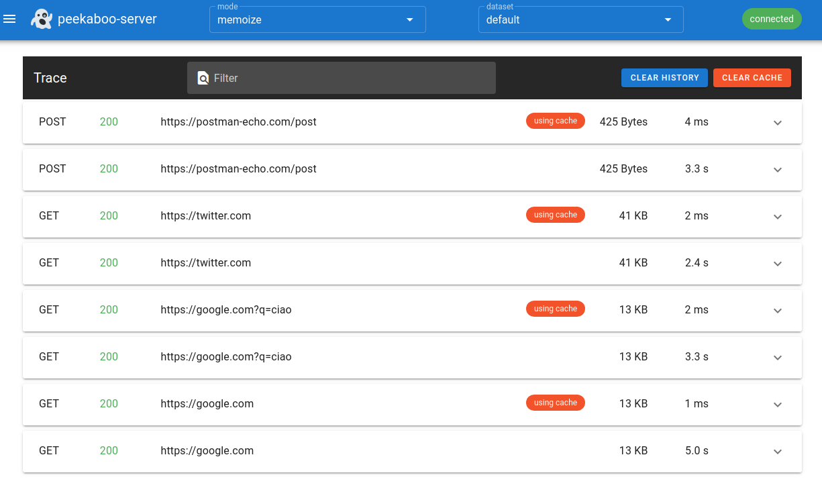The width and height of the screenshot is (822, 504).
Task: Click the 1 ms duration value
Action: click(x=697, y=403)
